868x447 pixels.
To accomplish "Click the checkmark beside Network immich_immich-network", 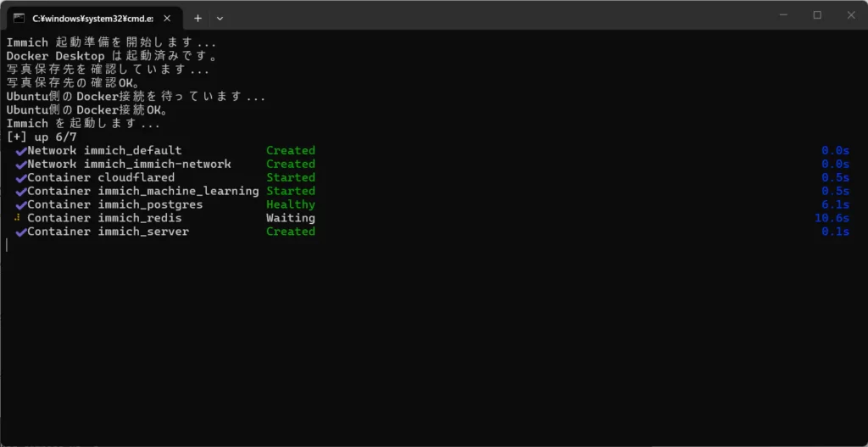I will 21,165.
